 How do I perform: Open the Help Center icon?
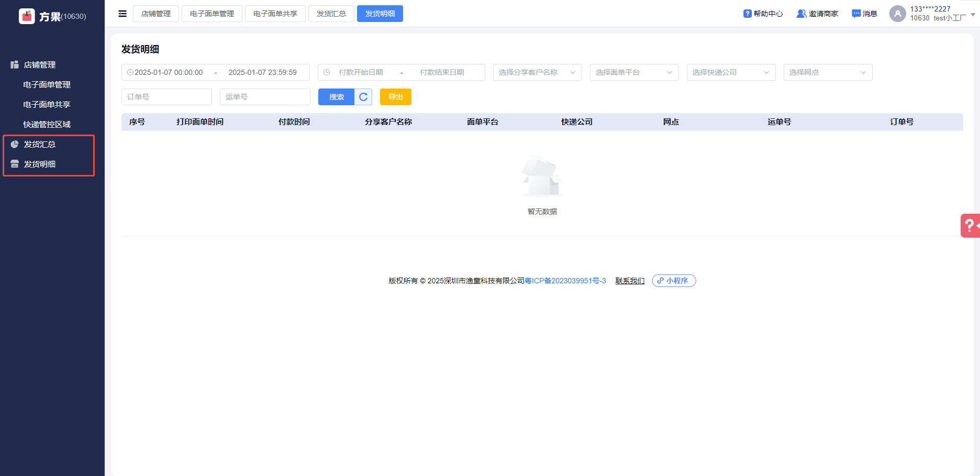748,14
